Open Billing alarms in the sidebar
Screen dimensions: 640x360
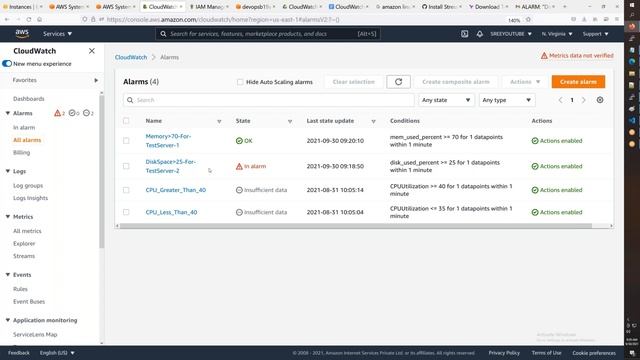21,152
